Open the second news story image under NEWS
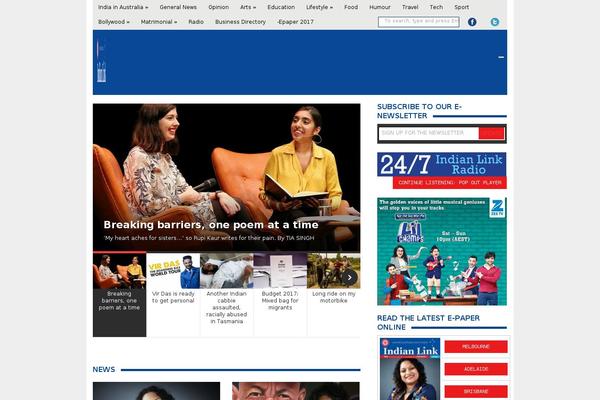 click(296, 391)
